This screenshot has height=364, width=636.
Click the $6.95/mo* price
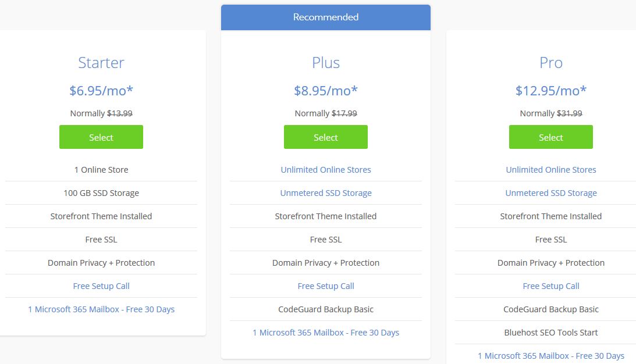[x=101, y=90]
